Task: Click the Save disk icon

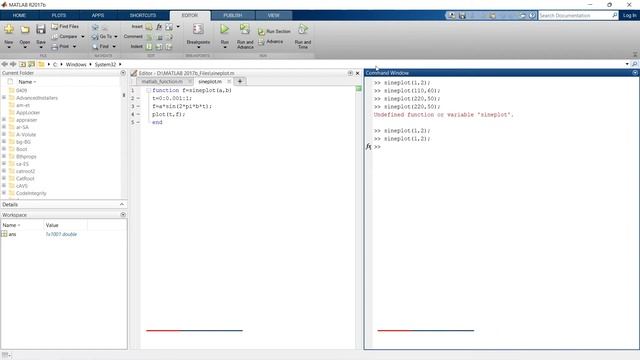Action: pos(40,29)
